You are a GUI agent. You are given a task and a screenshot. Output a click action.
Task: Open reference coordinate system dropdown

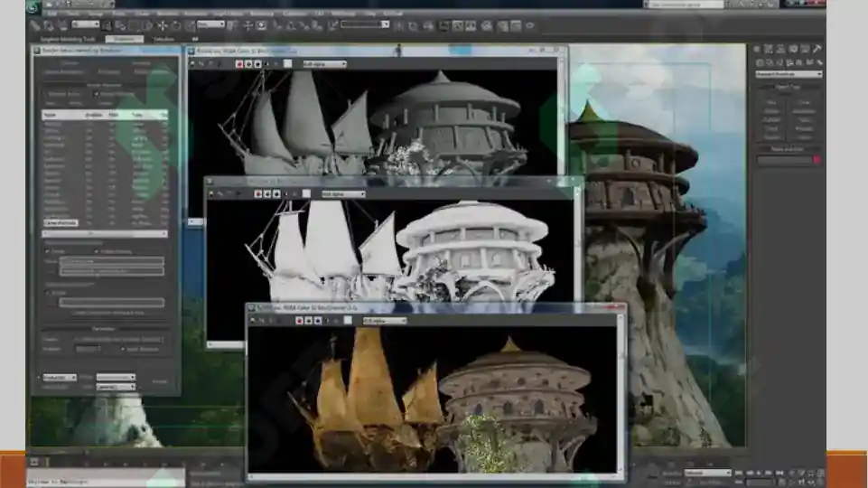(211, 24)
